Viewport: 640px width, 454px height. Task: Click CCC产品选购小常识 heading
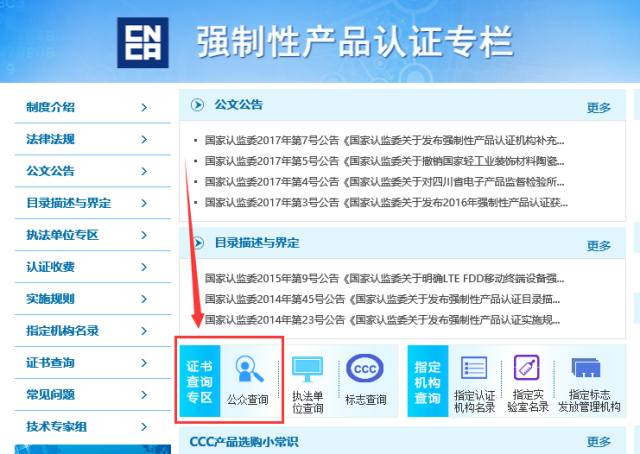click(244, 441)
